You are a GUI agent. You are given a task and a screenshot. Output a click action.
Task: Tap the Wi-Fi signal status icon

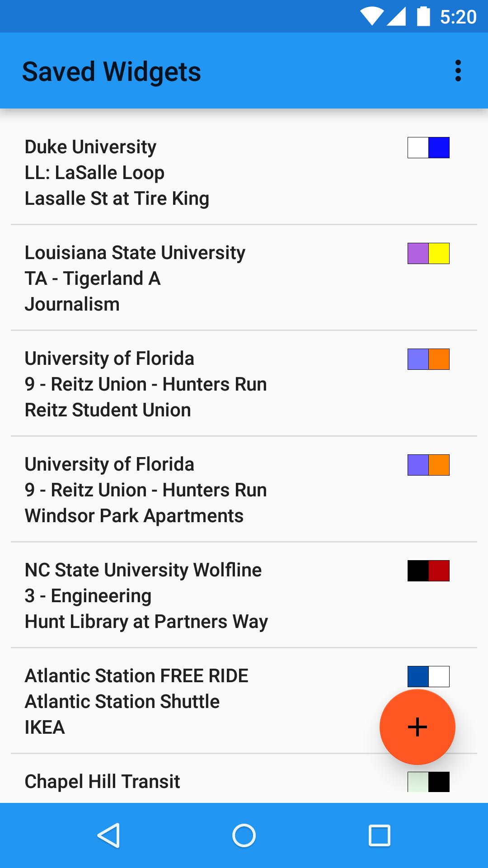[371, 17]
